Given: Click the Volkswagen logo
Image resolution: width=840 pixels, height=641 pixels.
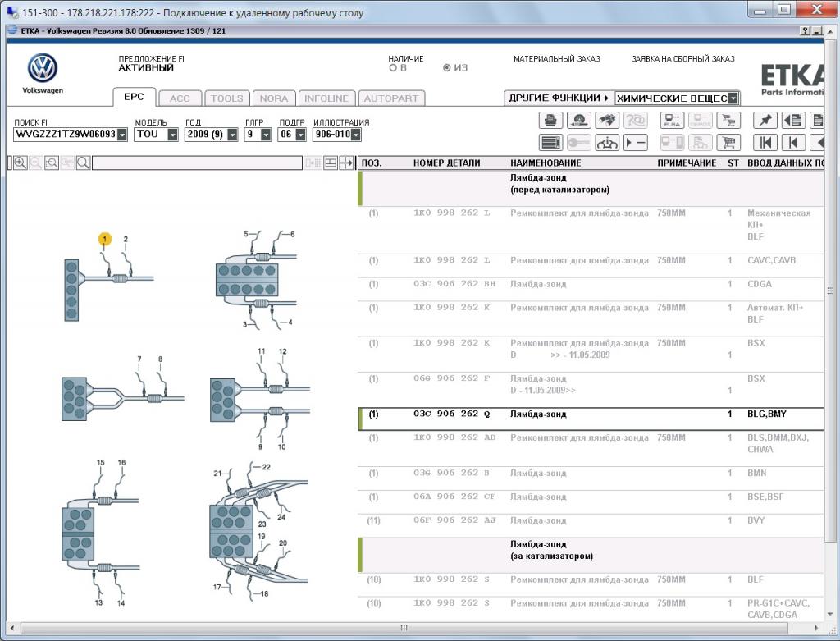Looking at the screenshot, I should click(x=43, y=68).
